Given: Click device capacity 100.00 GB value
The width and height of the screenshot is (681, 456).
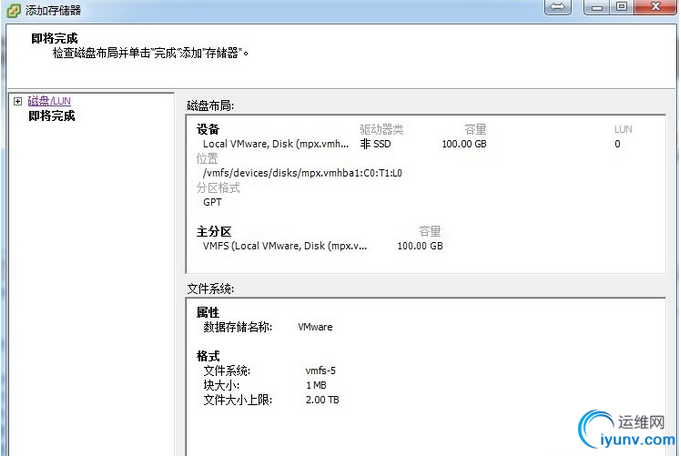Looking at the screenshot, I should coord(464,144).
